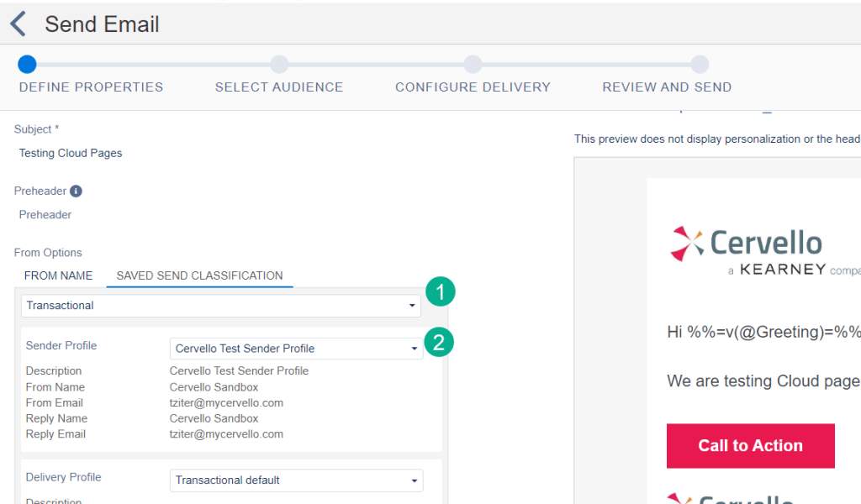Click the From Email address value
Image resolution: width=861 pixels, height=504 pixels.
226,403
